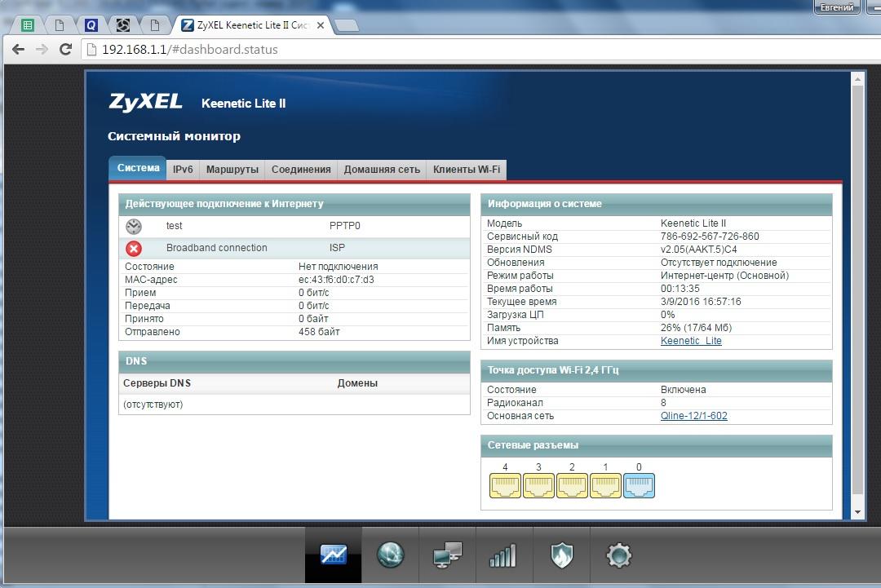881x588 pixels.
Task: Open a new browser tab
Action: click(347, 25)
